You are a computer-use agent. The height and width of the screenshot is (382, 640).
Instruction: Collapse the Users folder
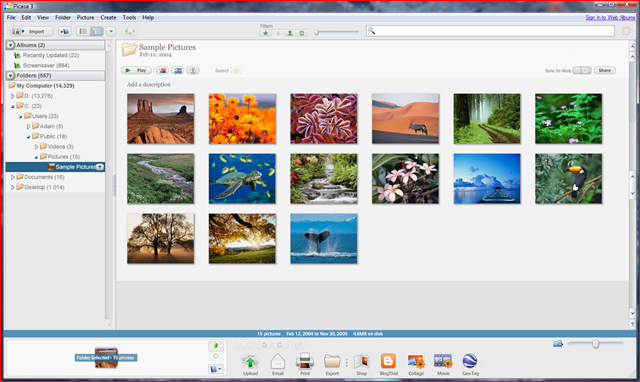pyautogui.click(x=20, y=116)
